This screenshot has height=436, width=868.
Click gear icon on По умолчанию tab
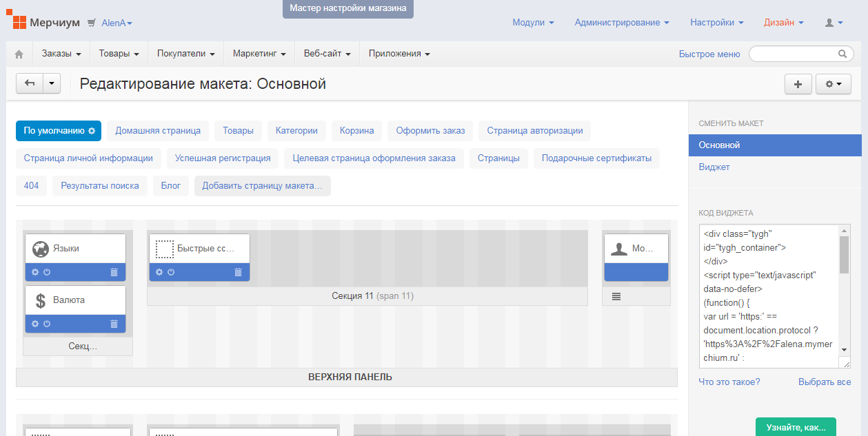(x=91, y=130)
